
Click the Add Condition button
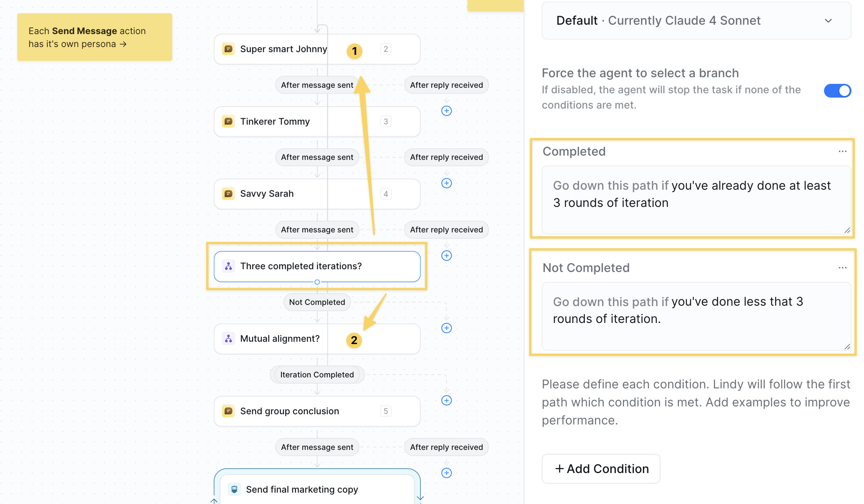click(x=601, y=469)
